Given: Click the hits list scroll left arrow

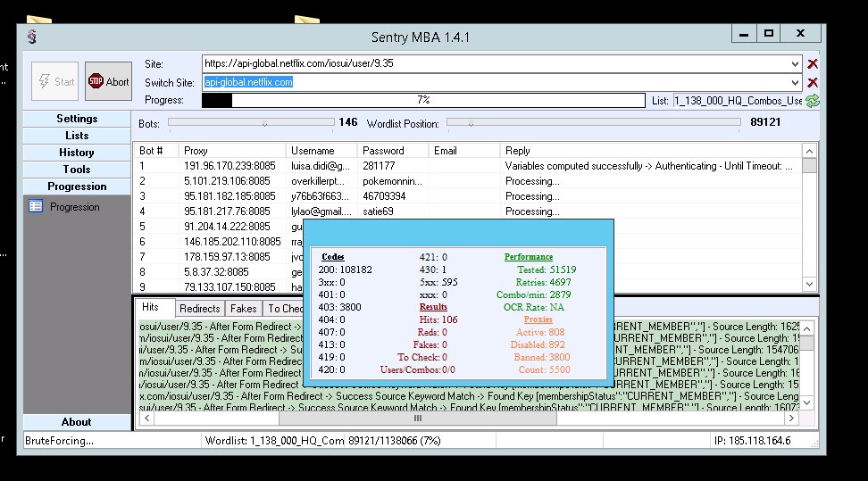Looking at the screenshot, I should point(146,419).
